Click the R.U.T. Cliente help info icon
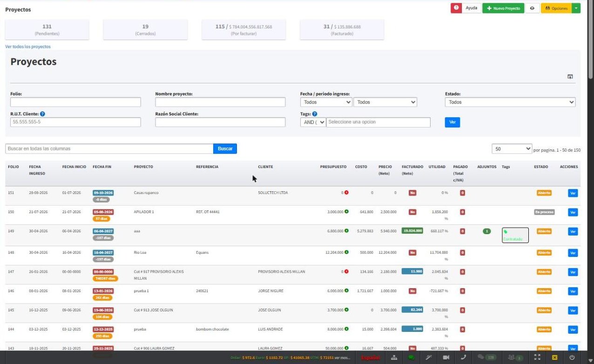Viewport: 594px width, 364px height. (42, 114)
